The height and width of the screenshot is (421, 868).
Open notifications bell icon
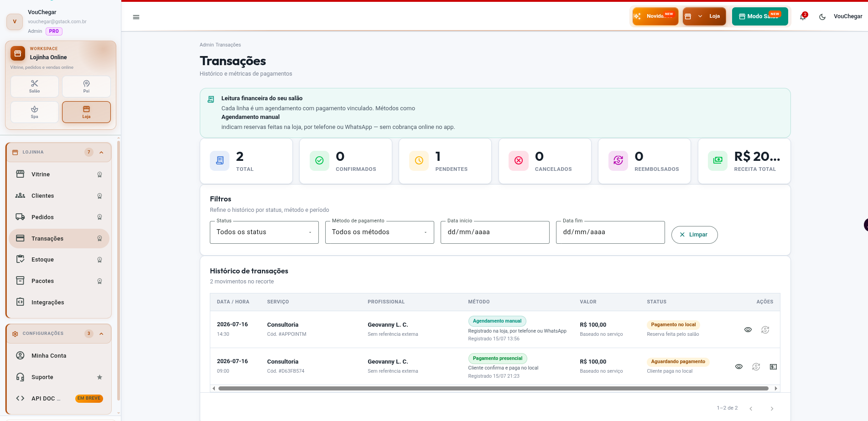point(803,17)
